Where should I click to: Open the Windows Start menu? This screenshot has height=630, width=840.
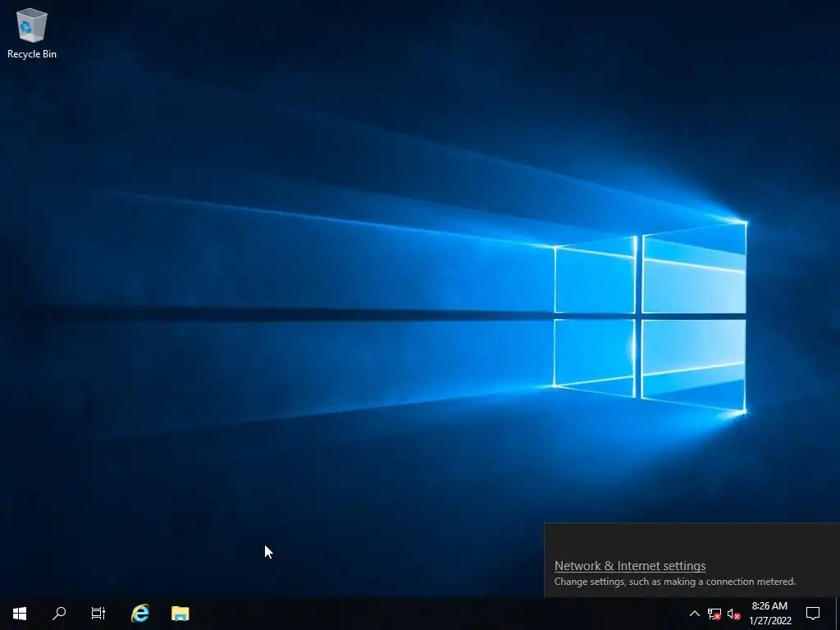(x=20, y=614)
